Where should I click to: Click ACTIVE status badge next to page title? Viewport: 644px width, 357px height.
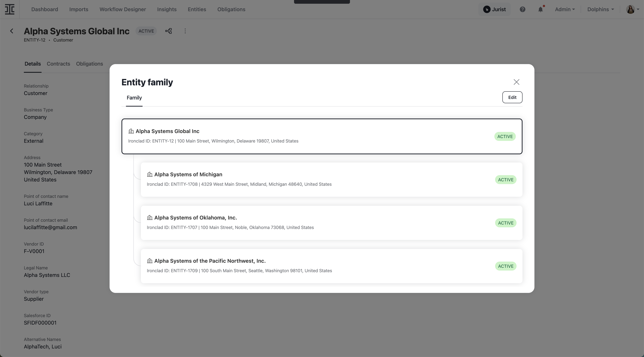pos(146,31)
